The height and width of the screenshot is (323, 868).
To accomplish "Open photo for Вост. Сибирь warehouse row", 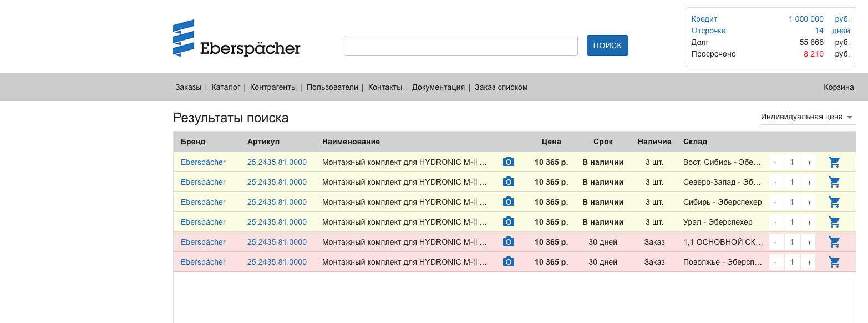I will click(508, 162).
